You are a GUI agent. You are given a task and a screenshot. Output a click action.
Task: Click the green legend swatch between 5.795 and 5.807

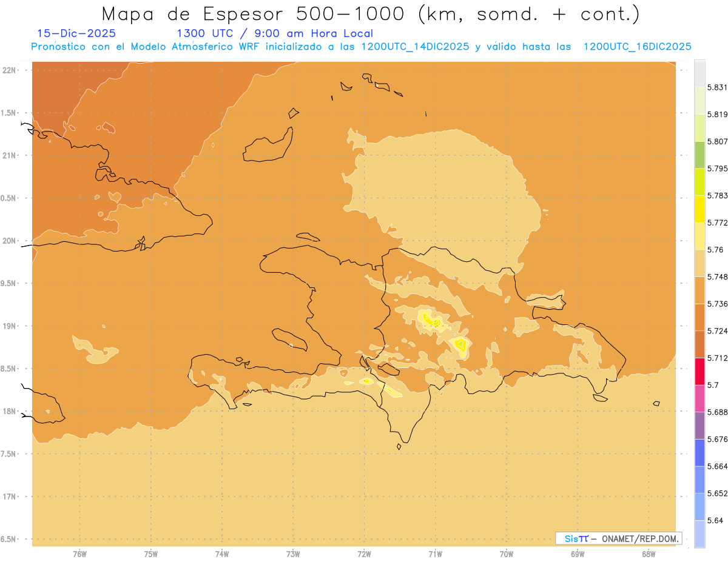[699, 155]
